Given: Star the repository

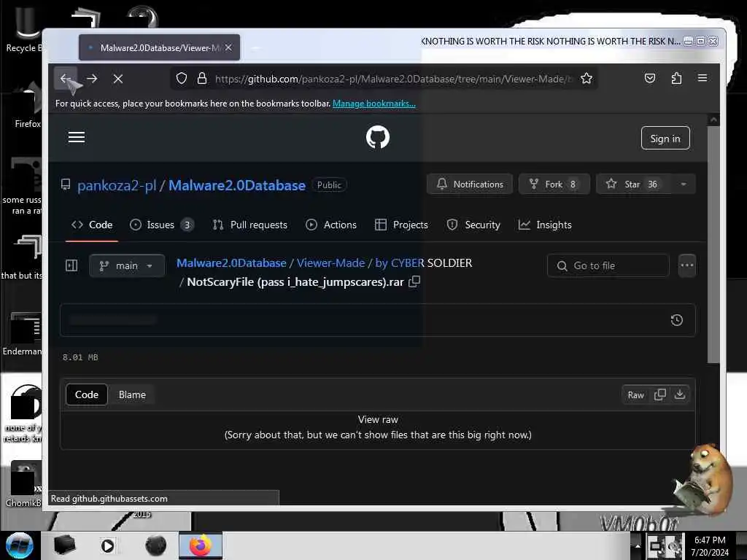Looking at the screenshot, I should [x=634, y=184].
